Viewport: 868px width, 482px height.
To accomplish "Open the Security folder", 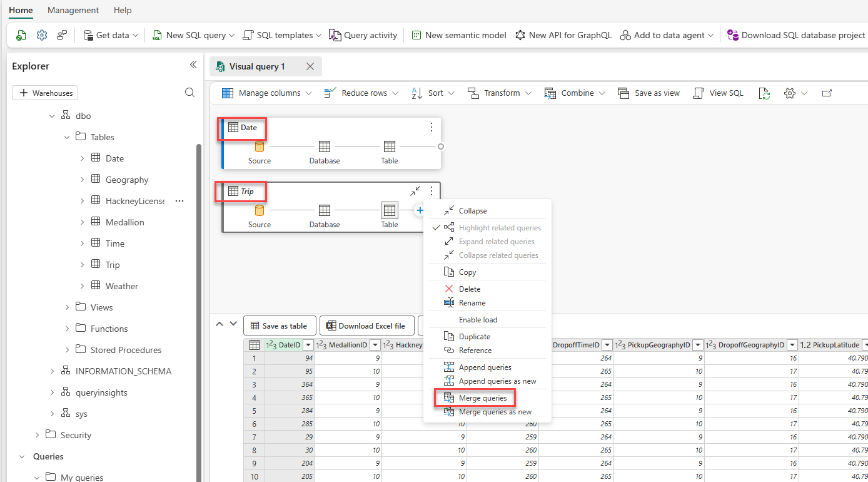I will point(76,435).
